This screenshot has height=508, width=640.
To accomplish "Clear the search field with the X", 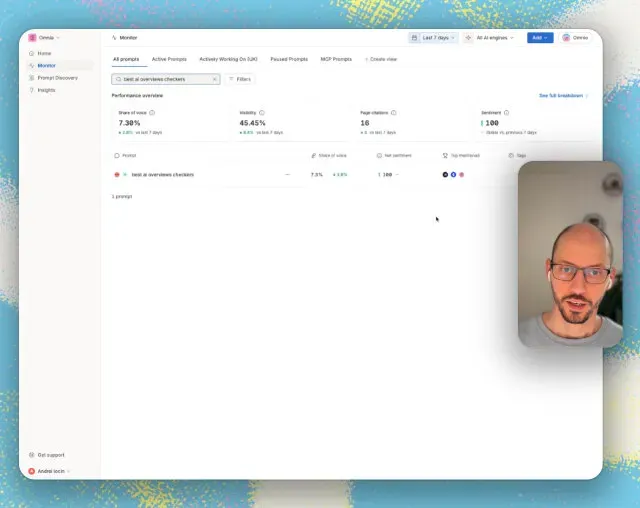I will pyautogui.click(x=215, y=79).
